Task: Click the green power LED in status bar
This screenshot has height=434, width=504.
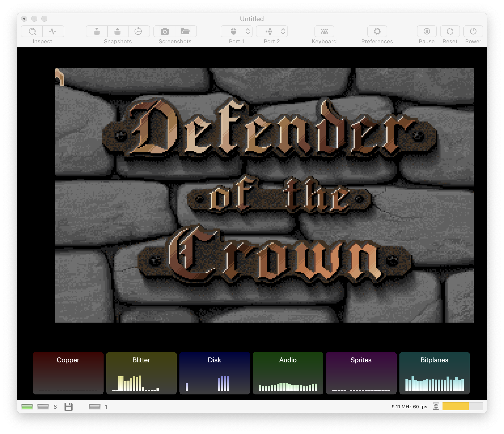Action: [27, 407]
